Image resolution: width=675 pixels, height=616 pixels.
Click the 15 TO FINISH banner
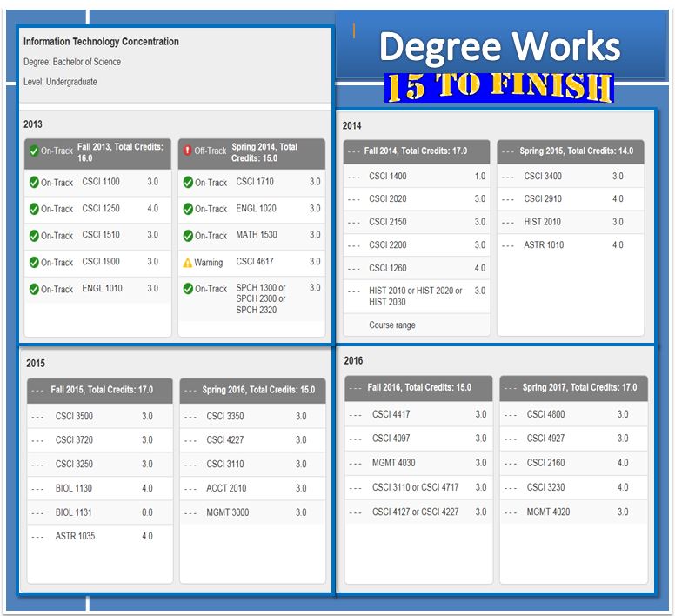click(x=499, y=88)
